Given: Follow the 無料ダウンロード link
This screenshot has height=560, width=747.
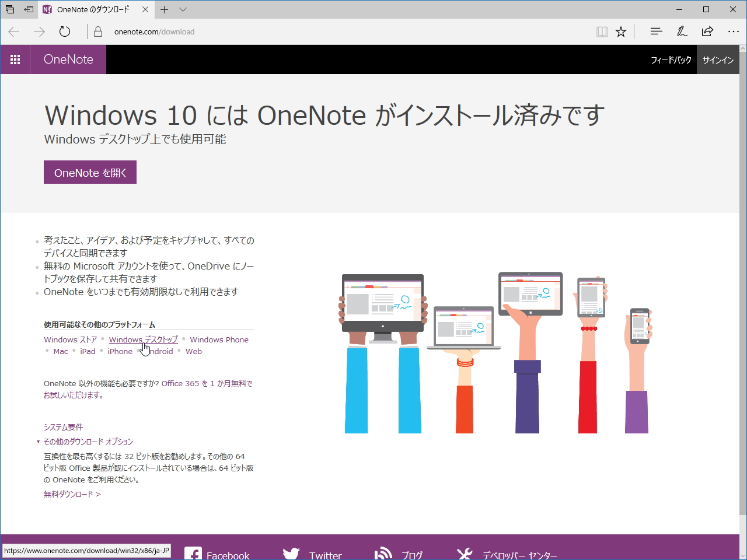Looking at the screenshot, I should point(68,494).
